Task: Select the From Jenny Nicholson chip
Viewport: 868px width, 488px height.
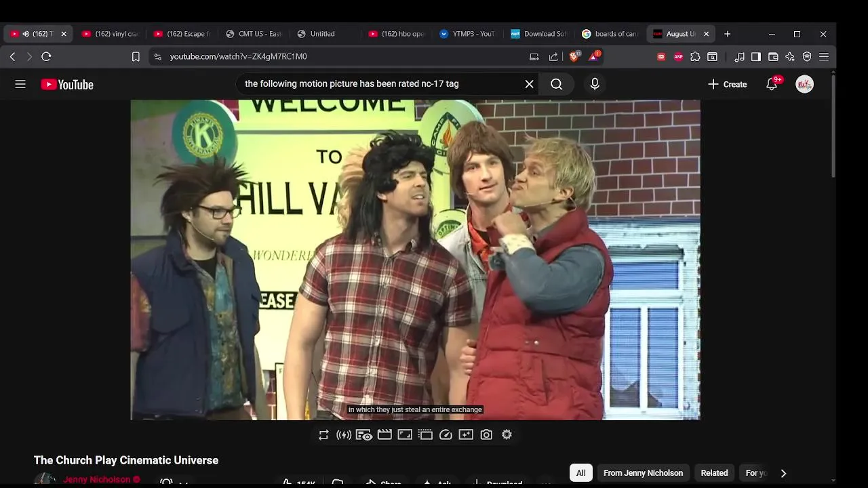Action: click(643, 473)
